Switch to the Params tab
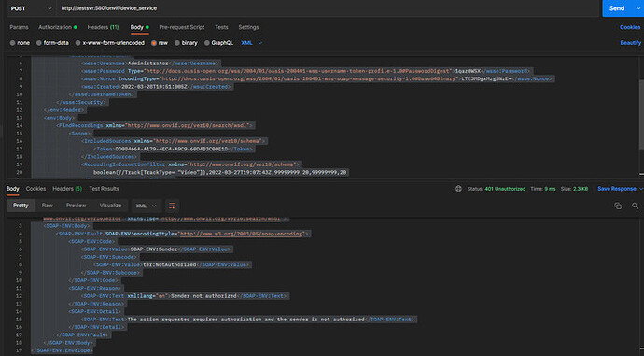The image size is (644, 356). tap(19, 27)
